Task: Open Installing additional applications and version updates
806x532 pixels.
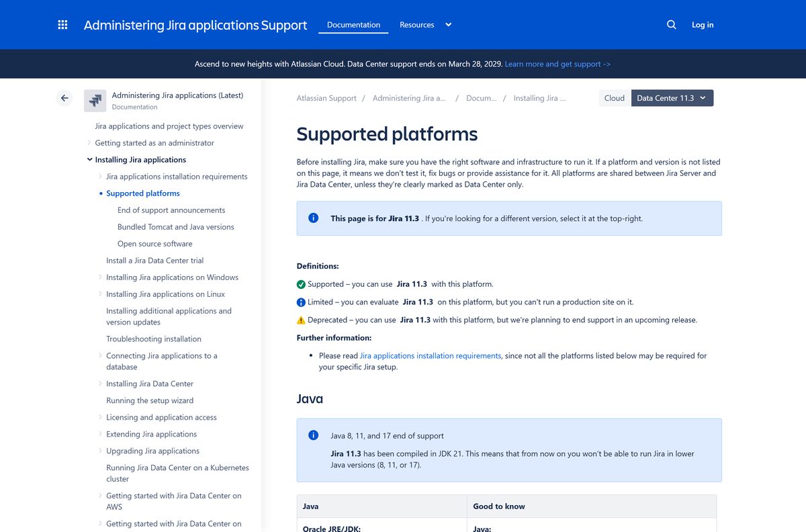Action: pyautogui.click(x=169, y=316)
